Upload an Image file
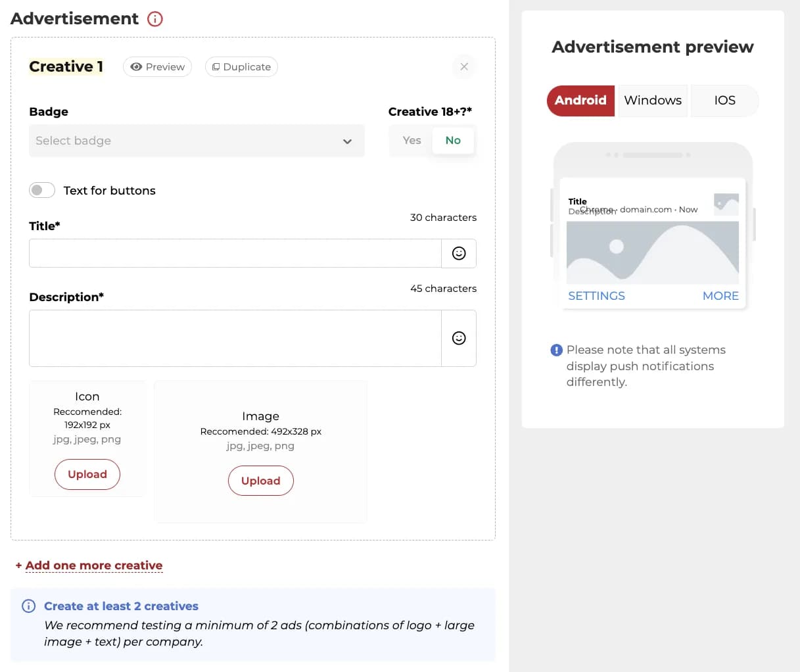This screenshot has height=672, width=800. (x=261, y=481)
